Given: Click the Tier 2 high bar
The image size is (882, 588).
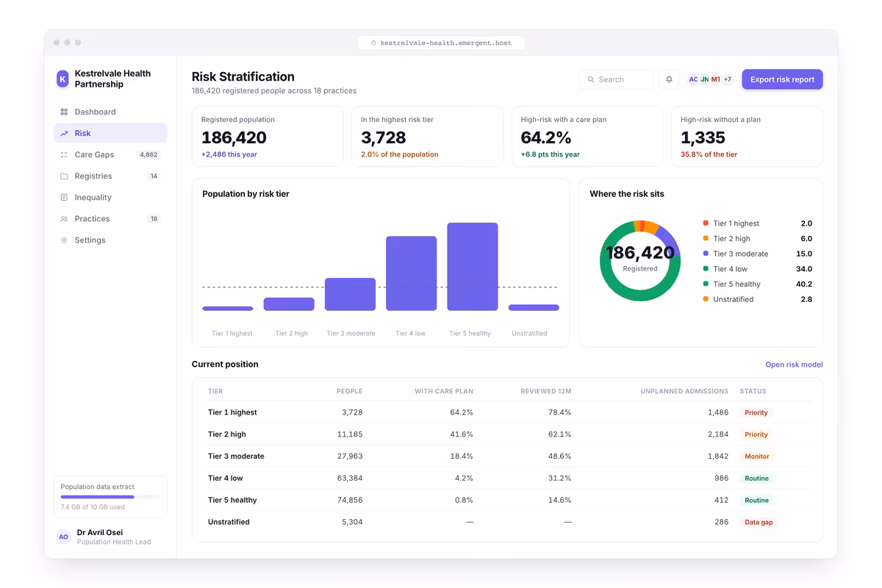Looking at the screenshot, I should click(289, 304).
